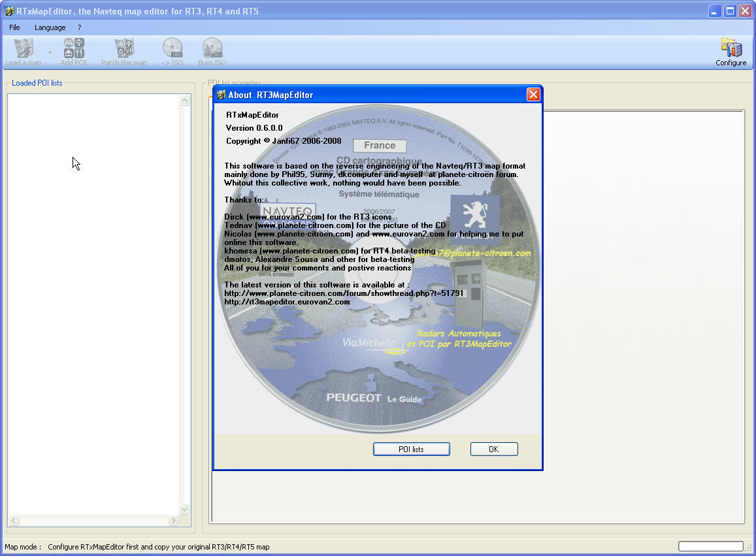Click the Patch the map icon
The width and height of the screenshot is (756, 556).
coord(124,52)
